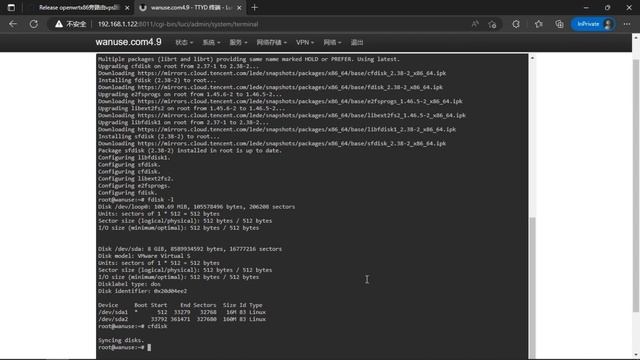Close the 'Release openwrt' tab
The height and width of the screenshot is (360, 640).
[127, 8]
